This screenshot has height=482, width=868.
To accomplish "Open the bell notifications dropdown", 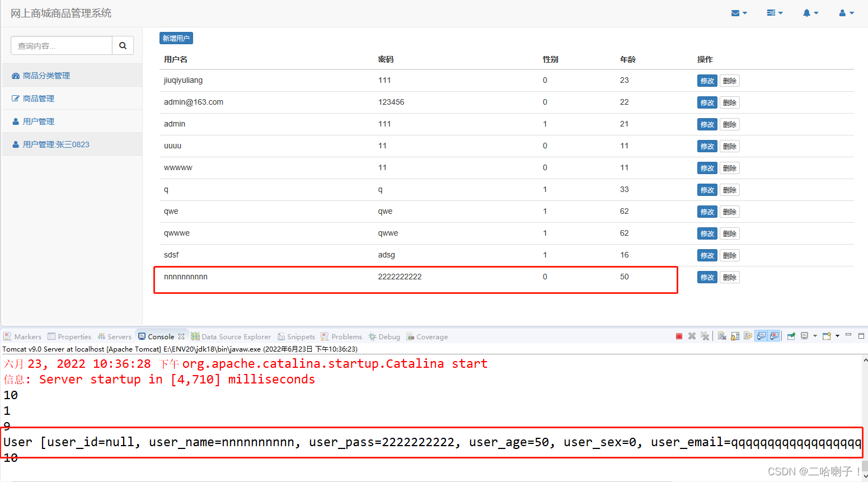I will click(x=810, y=13).
